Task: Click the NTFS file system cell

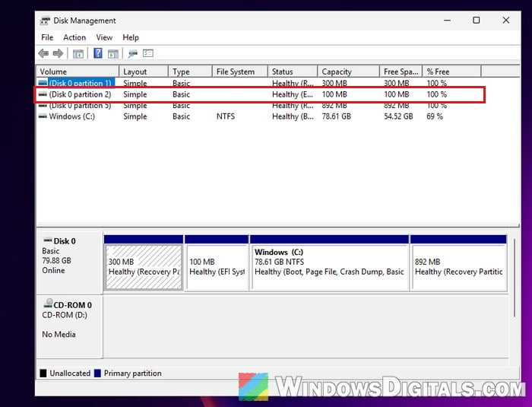Action: 226,116
